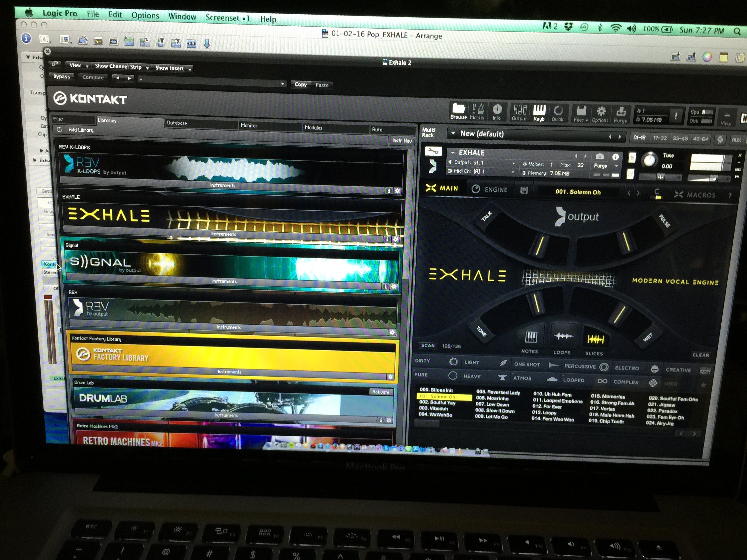Select the SLICES mode icon
747x560 pixels.
tap(595, 339)
